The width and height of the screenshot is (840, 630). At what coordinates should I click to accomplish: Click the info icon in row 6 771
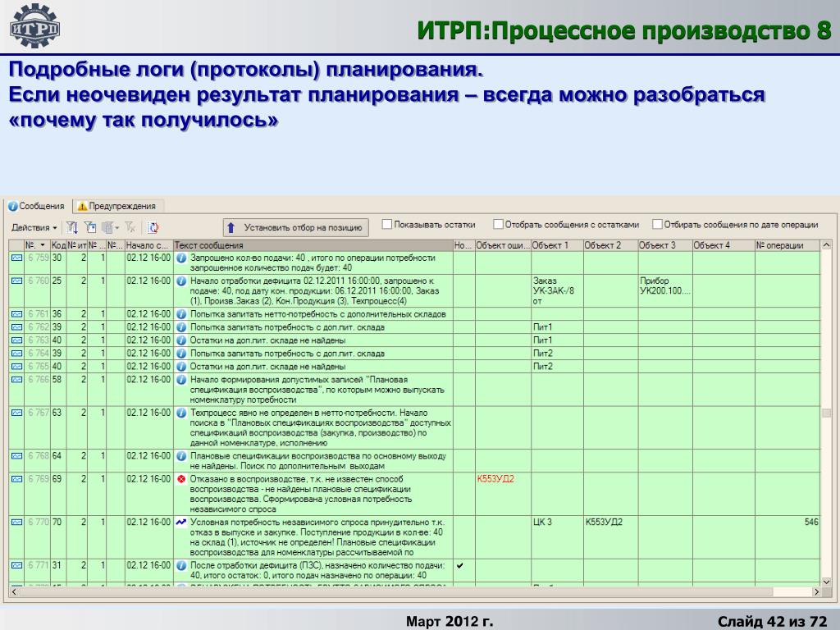pyautogui.click(x=181, y=565)
